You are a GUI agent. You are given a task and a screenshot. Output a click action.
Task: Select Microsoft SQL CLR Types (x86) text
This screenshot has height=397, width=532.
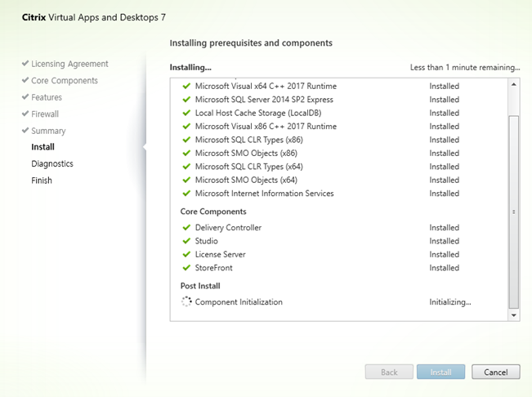pyautogui.click(x=249, y=140)
